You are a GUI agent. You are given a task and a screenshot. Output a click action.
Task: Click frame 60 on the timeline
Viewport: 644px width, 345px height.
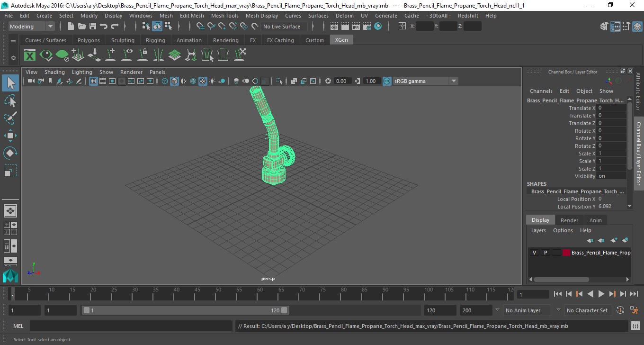pos(260,294)
